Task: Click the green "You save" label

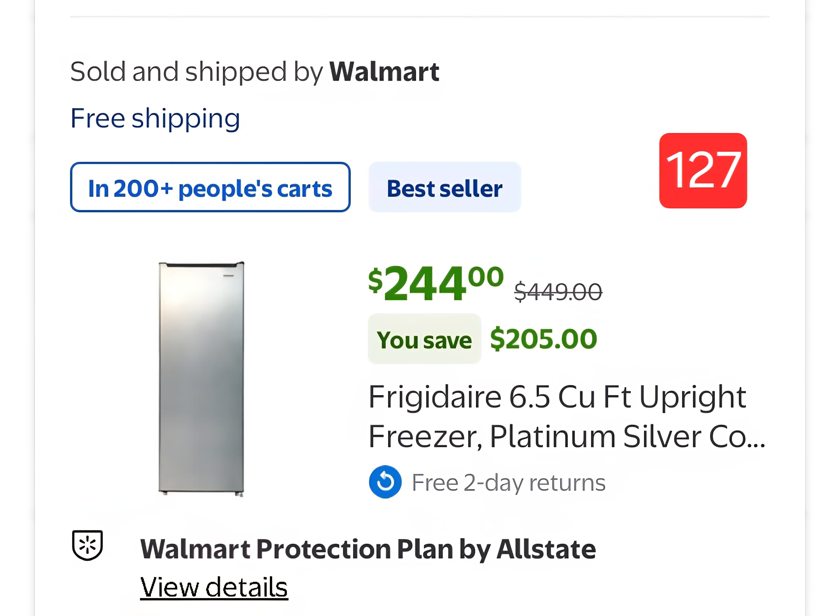Action: tap(424, 339)
